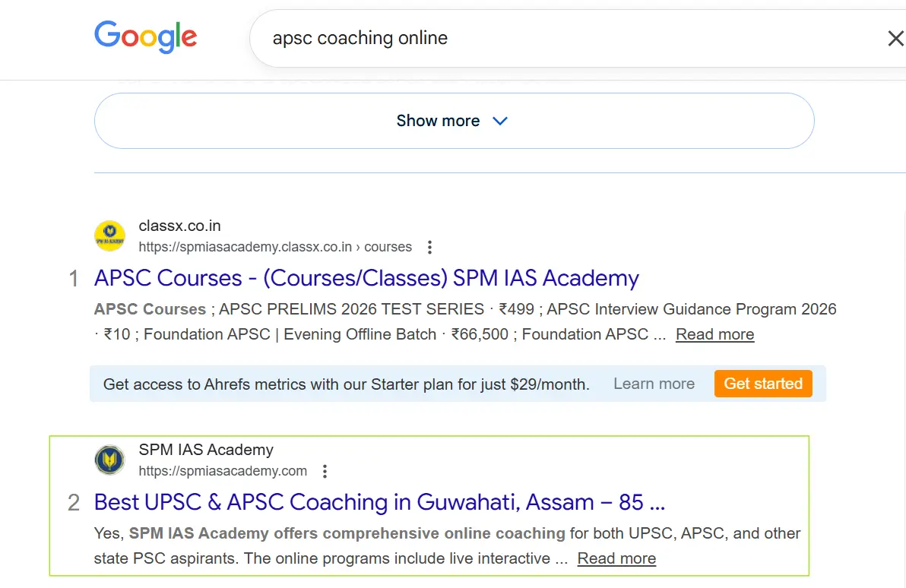906x588 pixels.
Task: Click Read more under APSC Courses snippet
Action: pyautogui.click(x=714, y=334)
